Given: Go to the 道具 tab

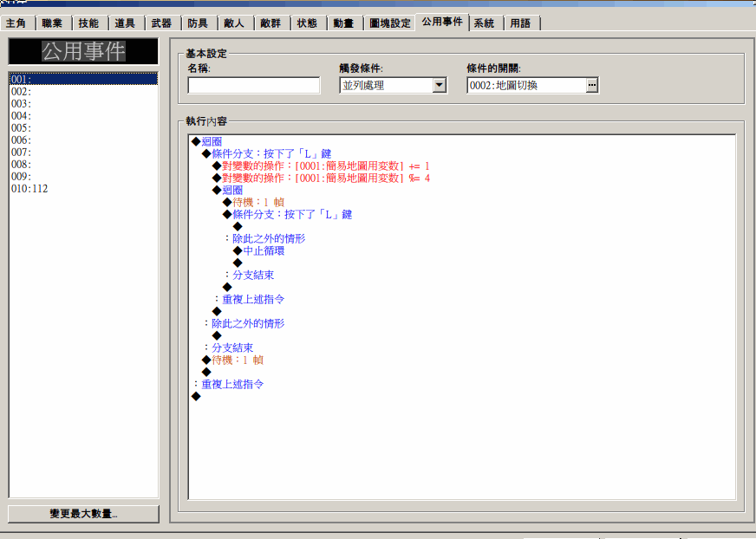Looking at the screenshot, I should tap(126, 23).
